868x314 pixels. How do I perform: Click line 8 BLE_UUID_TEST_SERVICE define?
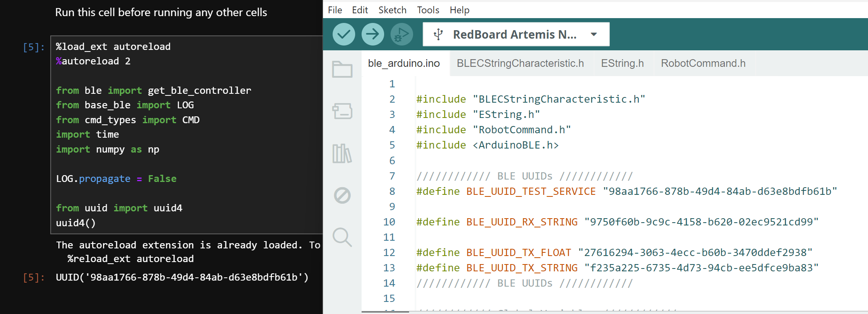pyautogui.click(x=627, y=191)
